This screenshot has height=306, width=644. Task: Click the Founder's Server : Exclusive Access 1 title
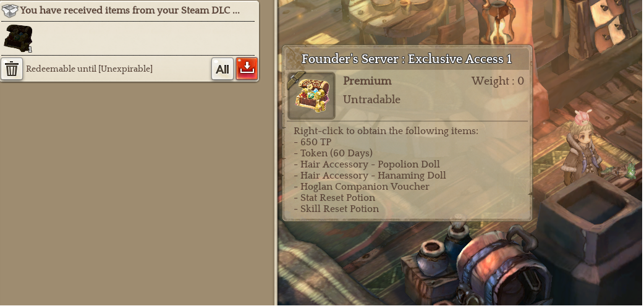407,59
